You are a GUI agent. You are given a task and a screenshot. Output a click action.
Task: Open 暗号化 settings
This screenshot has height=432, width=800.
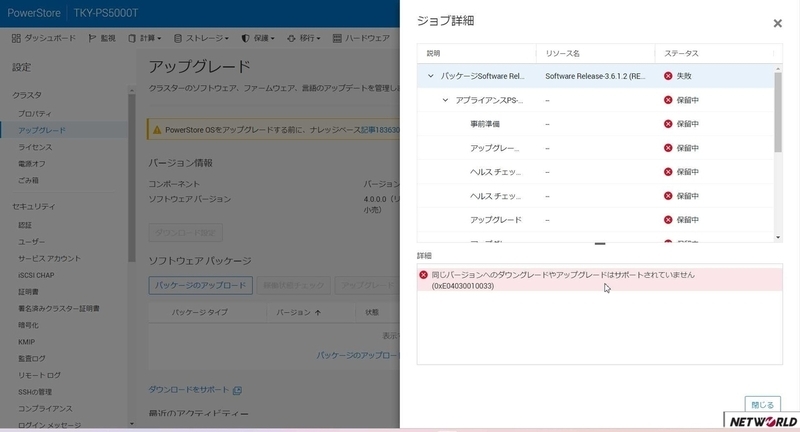pos(28,325)
